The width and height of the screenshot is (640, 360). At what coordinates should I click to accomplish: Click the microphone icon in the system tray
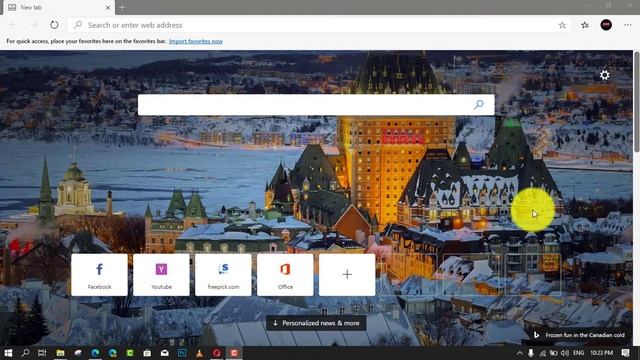[x=531, y=353]
